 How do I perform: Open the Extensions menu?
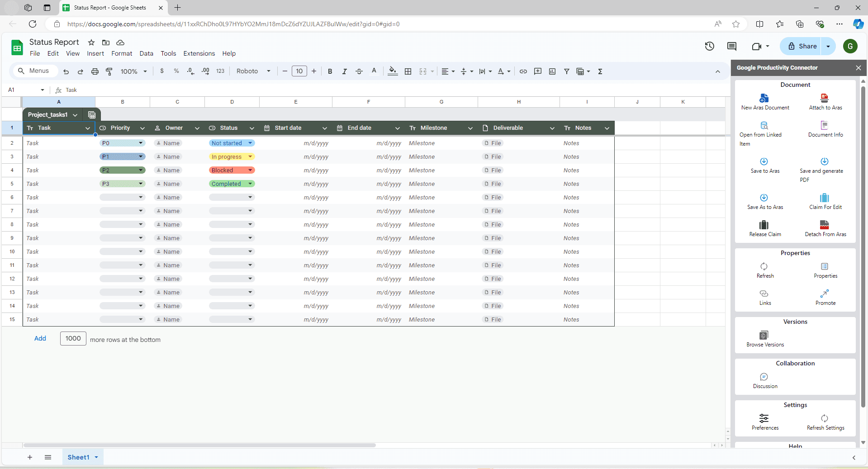click(x=199, y=53)
